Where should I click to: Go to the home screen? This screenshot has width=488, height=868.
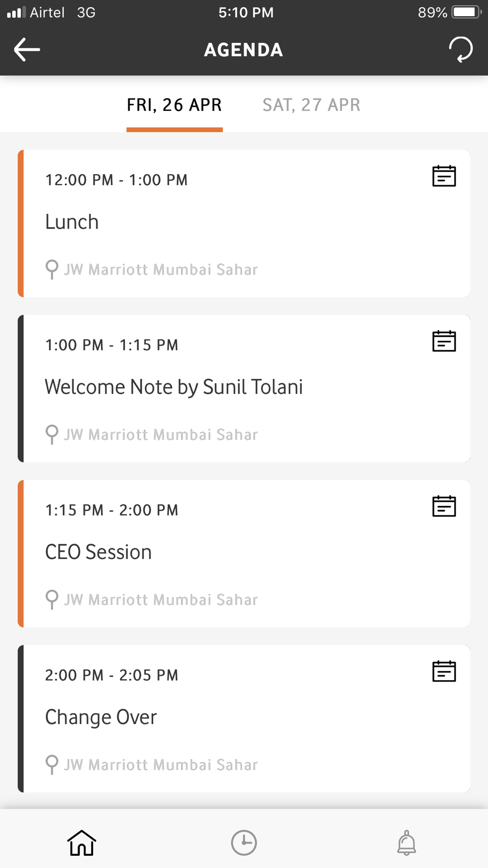coord(81,843)
